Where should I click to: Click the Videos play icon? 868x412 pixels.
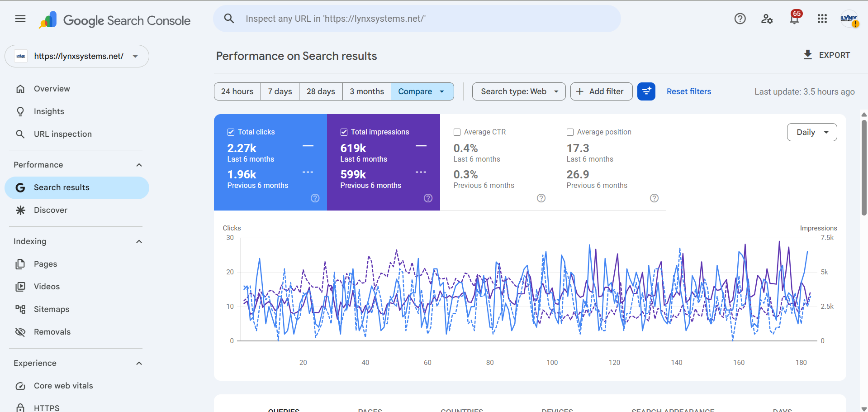pyautogui.click(x=20, y=287)
